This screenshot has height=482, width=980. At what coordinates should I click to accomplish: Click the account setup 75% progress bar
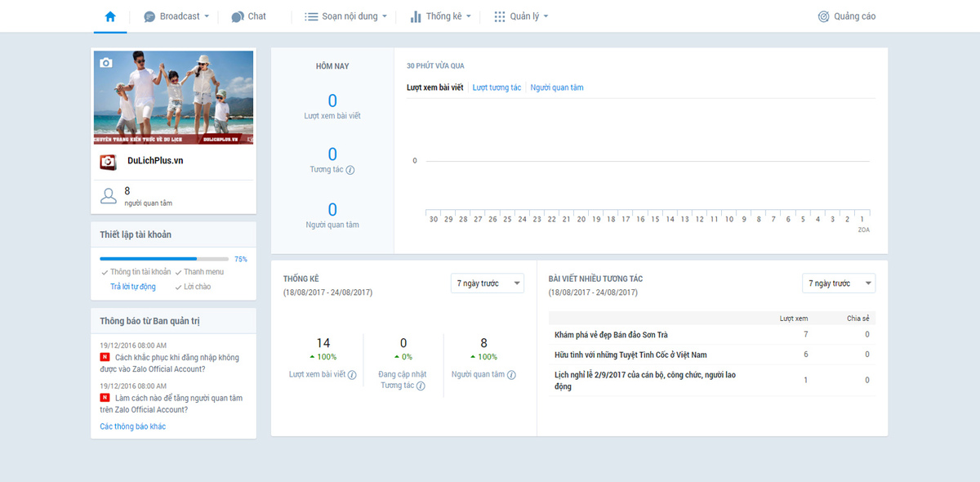coord(164,259)
